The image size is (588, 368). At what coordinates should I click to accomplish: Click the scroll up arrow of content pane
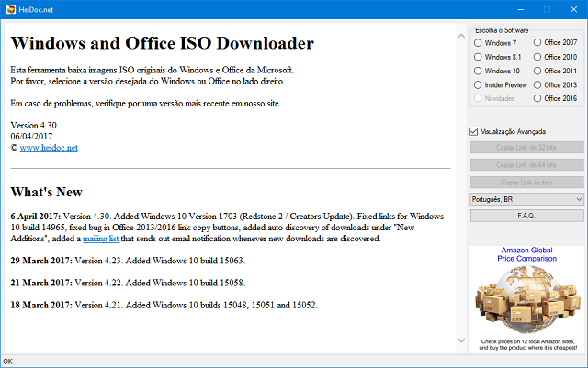pos(461,36)
